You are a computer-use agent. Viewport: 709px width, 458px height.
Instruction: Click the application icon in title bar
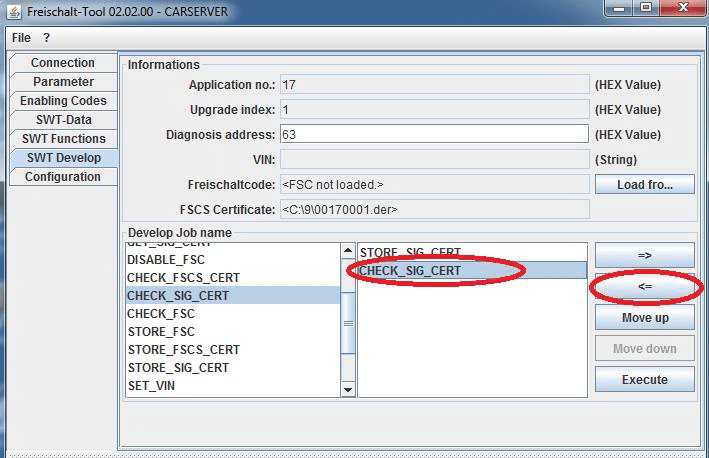[13, 10]
